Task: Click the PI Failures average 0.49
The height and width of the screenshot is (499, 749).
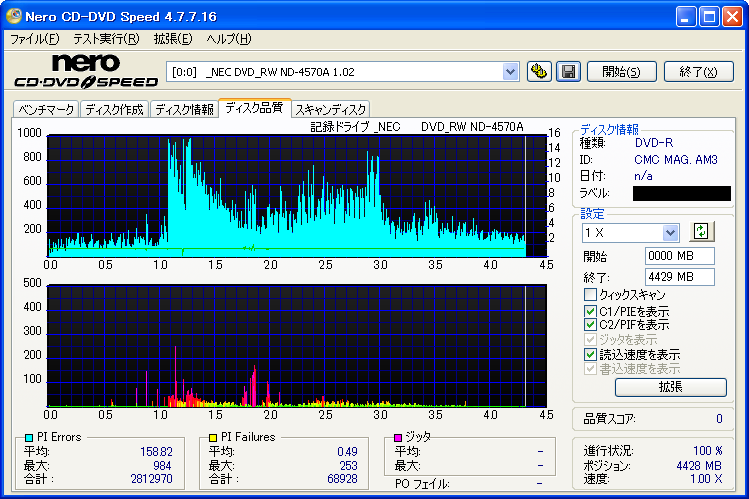Action: 347,452
